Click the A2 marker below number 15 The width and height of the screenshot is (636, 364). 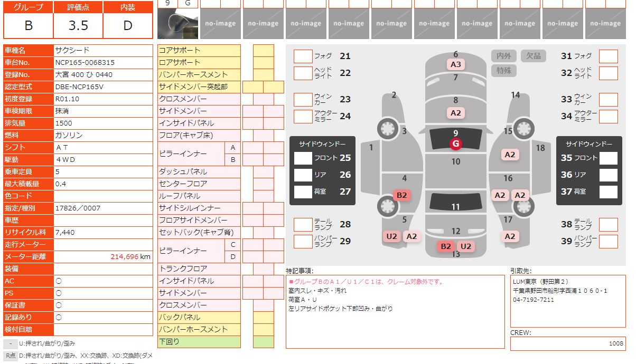point(509,155)
